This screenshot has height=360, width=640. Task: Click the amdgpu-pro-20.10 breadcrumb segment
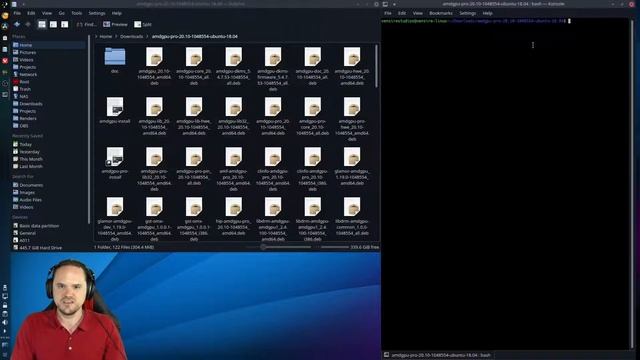point(195,36)
